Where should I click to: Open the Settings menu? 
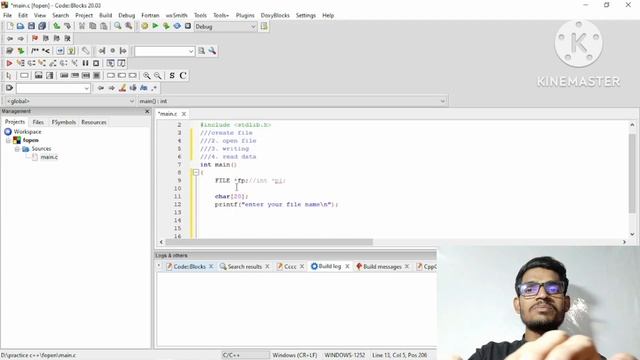coord(306,15)
